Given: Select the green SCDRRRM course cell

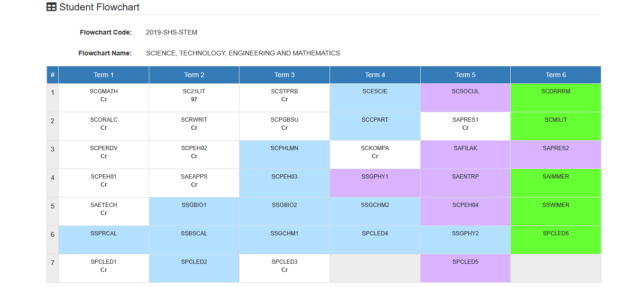Looking at the screenshot, I should pyautogui.click(x=556, y=98).
